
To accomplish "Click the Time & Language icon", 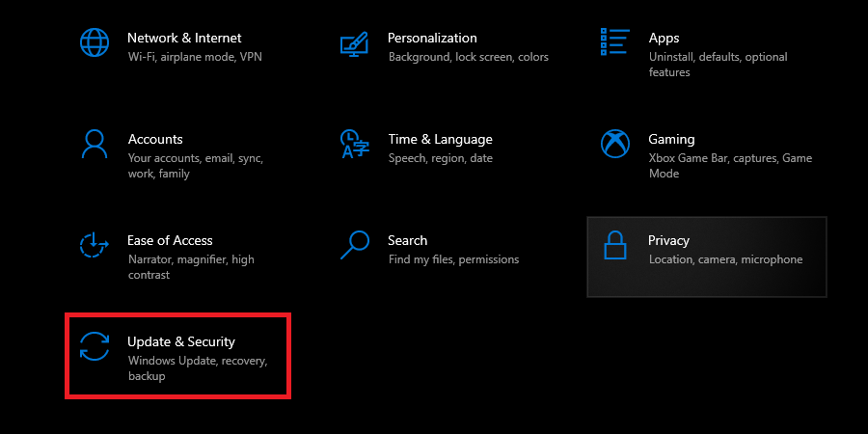I will [x=354, y=144].
